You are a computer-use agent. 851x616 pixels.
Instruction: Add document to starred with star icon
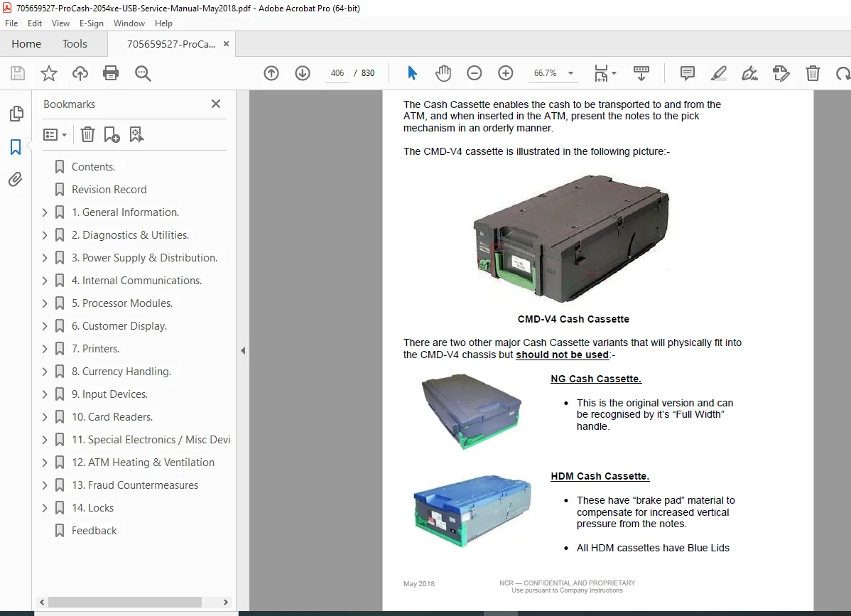49,73
